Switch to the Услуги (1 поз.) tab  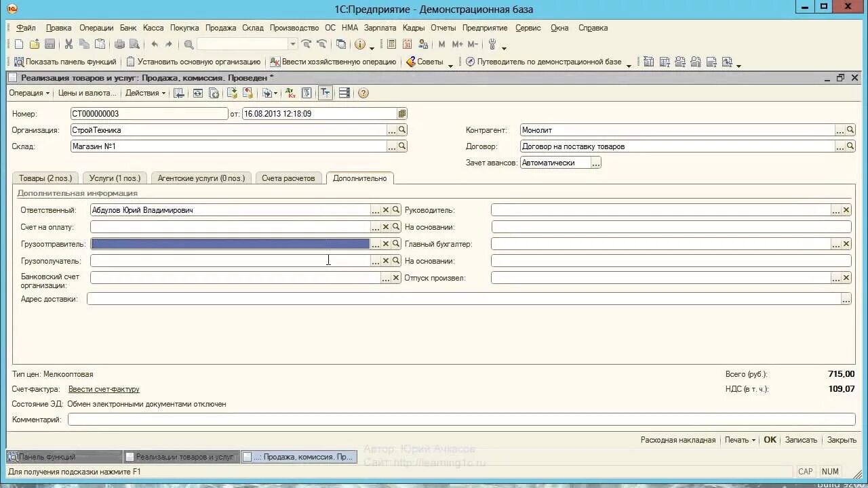coord(115,178)
